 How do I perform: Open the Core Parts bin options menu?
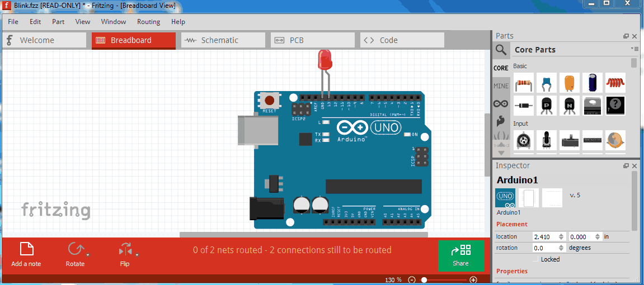634,49
